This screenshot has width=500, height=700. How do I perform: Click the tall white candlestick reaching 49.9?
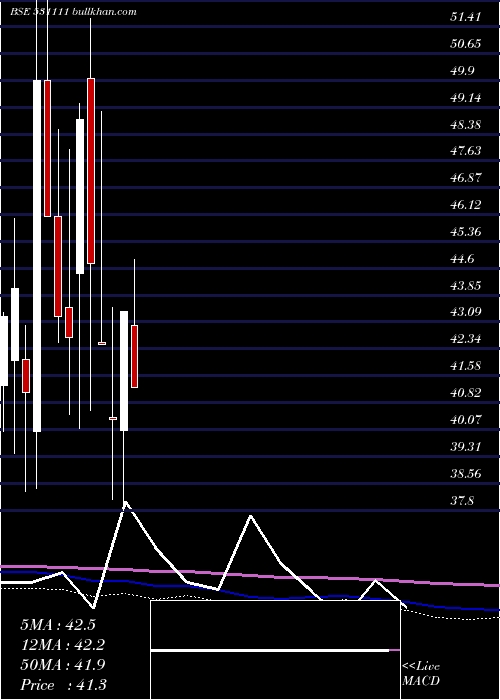coord(37,256)
